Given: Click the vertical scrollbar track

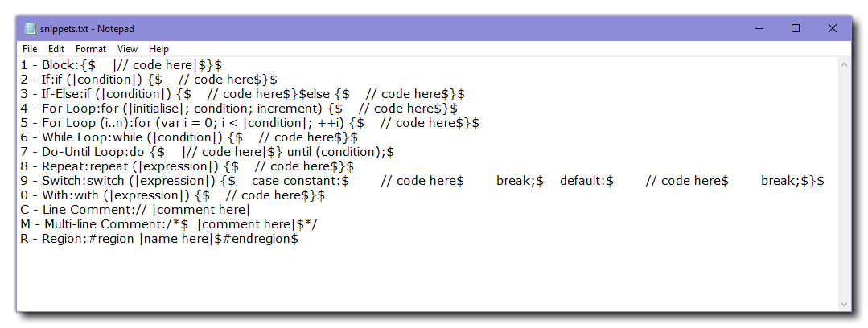Looking at the screenshot, I should pyautogui.click(x=845, y=185).
